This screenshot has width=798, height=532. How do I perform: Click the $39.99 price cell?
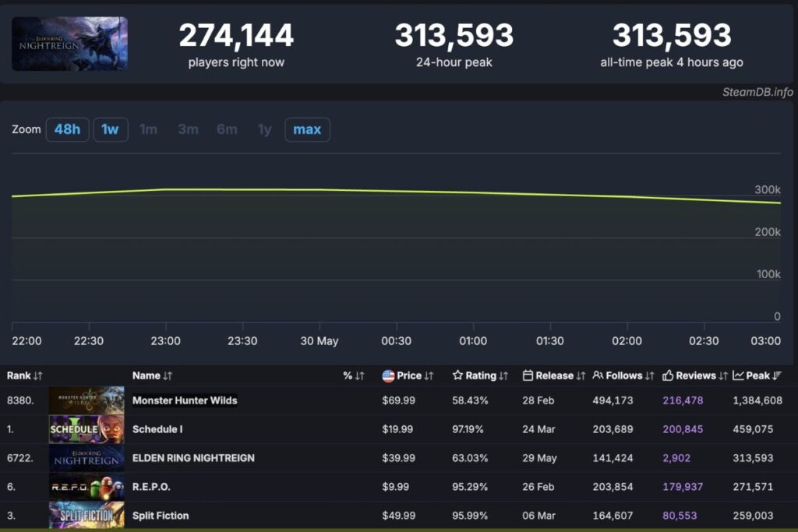[x=398, y=458]
